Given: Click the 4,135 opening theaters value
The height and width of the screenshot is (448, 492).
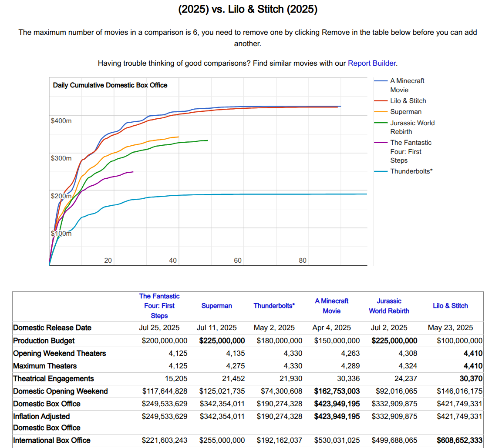Looking at the screenshot, I should click(x=235, y=353).
